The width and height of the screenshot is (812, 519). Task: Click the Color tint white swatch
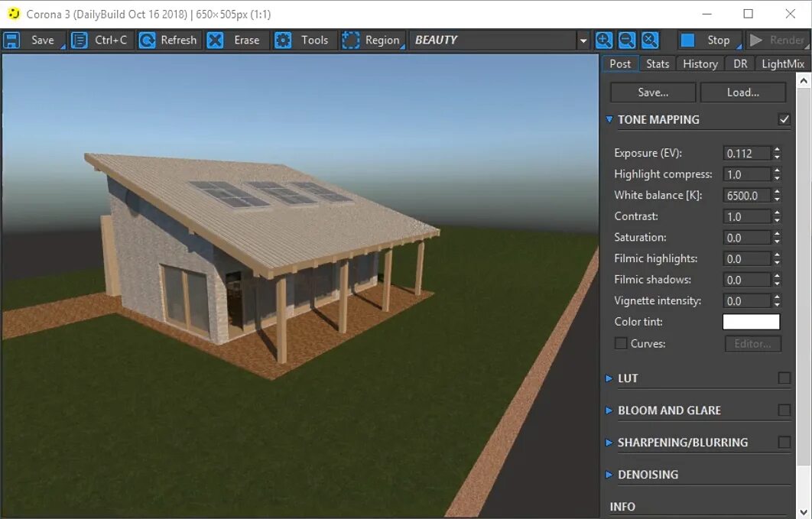[x=751, y=321]
